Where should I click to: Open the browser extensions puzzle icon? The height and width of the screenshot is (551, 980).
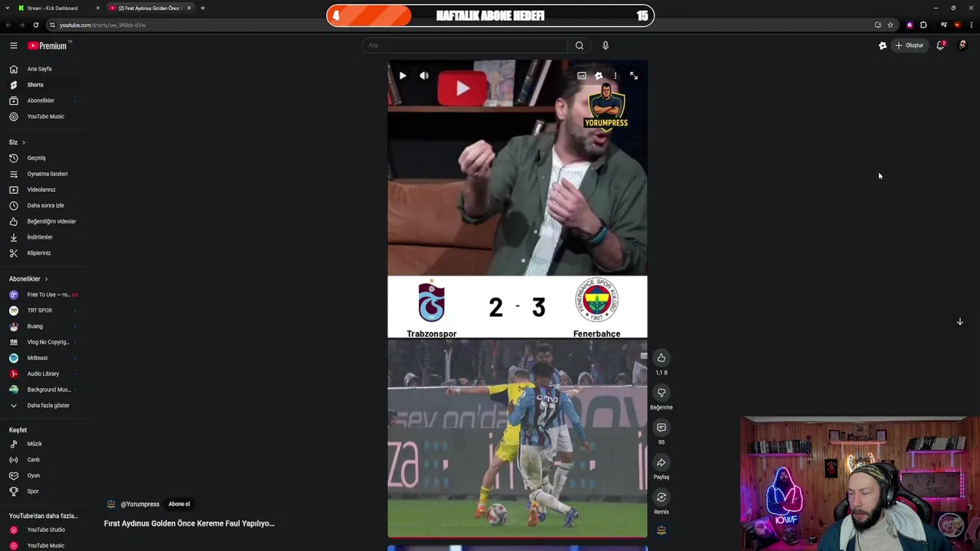pyautogui.click(x=923, y=24)
